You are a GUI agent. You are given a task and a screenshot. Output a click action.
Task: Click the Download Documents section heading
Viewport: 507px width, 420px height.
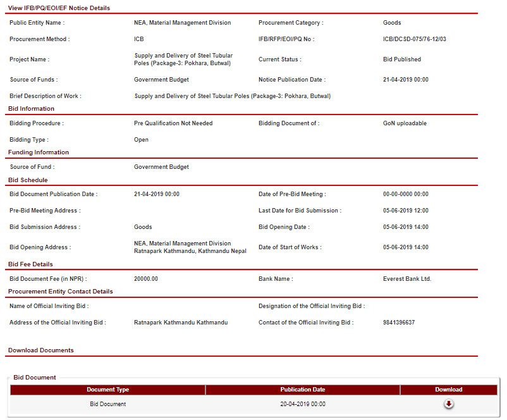[40, 350]
